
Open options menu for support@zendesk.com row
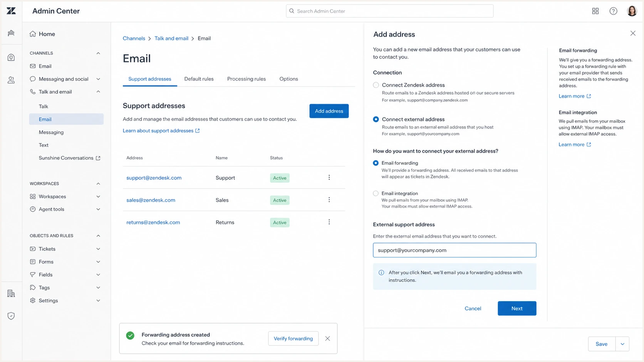point(329,177)
